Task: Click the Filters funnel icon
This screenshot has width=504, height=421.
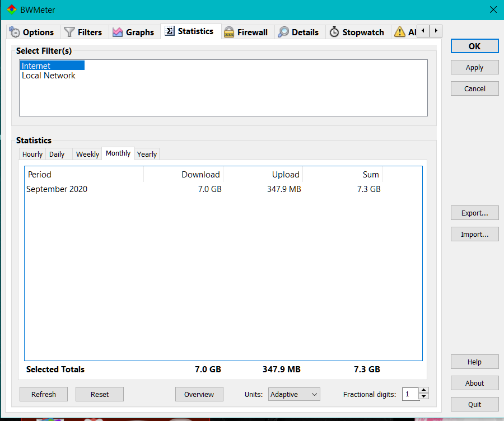Action: click(x=69, y=32)
